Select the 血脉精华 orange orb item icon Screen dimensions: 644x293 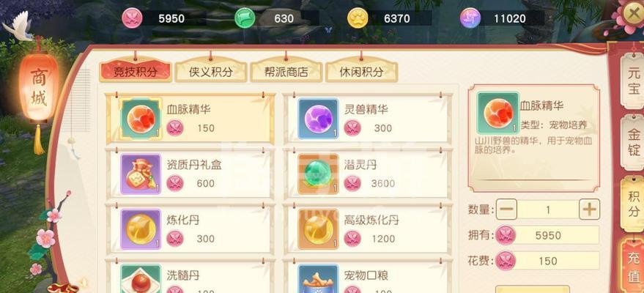141,119
